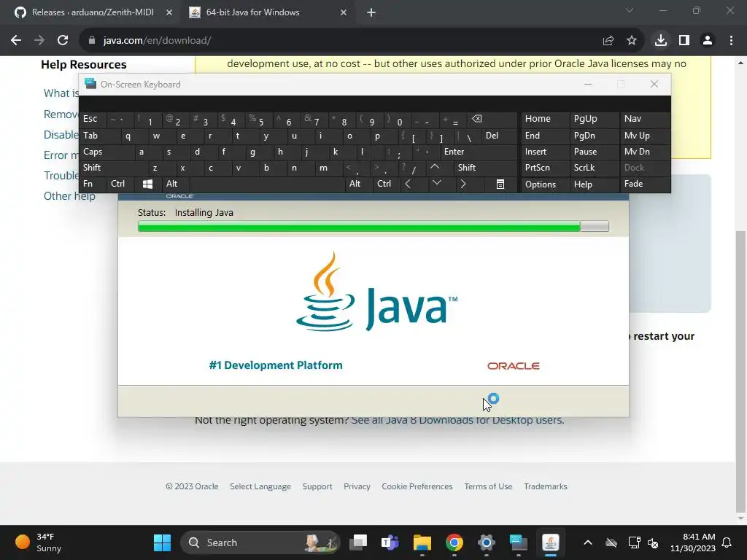Expand the tab search chevron
Screen dimensions: 747x560
630,10
